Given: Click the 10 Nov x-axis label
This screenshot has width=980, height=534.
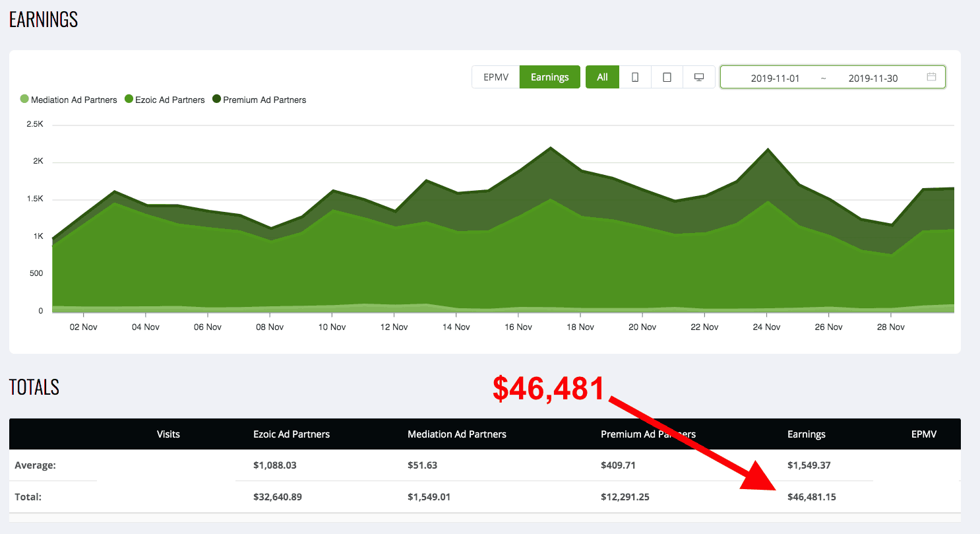Looking at the screenshot, I should tap(332, 327).
